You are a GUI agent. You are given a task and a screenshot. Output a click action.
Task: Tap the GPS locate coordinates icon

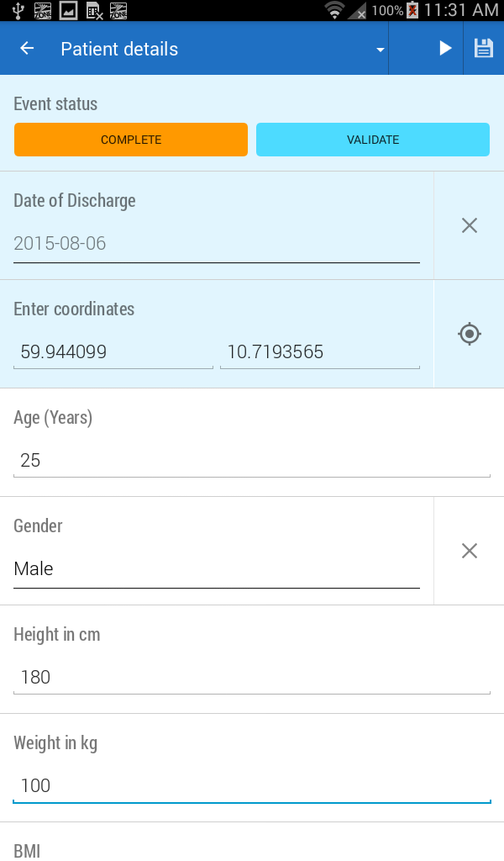point(470,334)
